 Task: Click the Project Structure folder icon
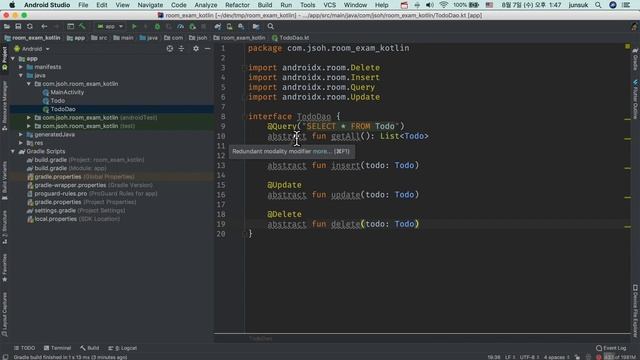[x=256, y=27]
